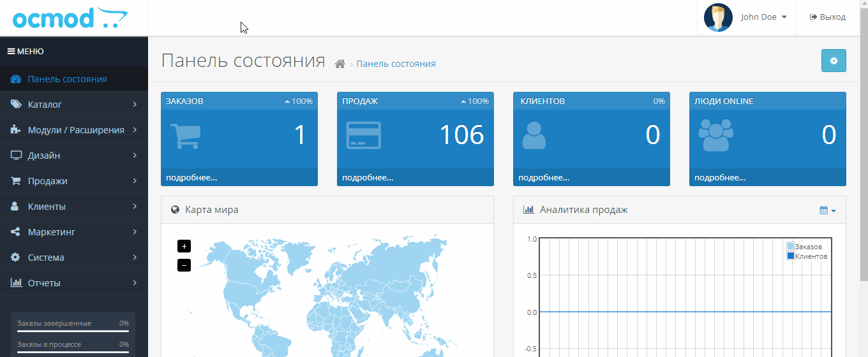Click the home icon in breadcrumb
The width and height of the screenshot is (868, 357).
tap(340, 64)
